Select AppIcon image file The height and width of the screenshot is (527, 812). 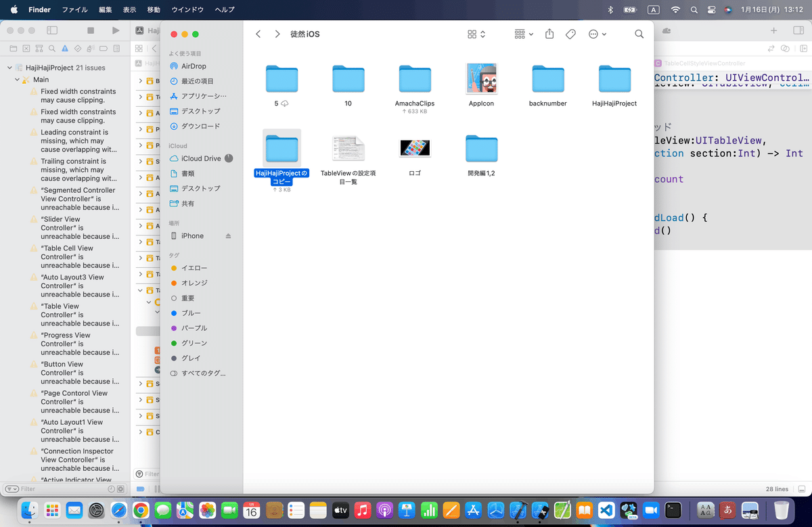tap(481, 78)
